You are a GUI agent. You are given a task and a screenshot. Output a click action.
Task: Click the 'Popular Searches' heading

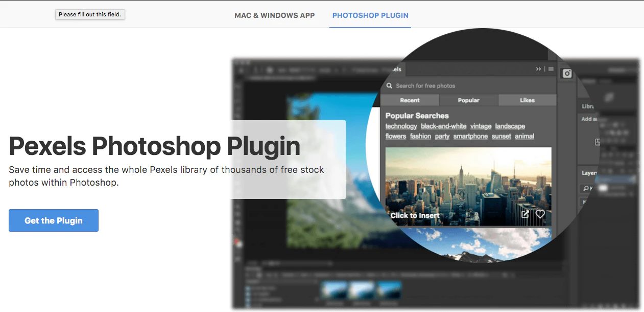coord(417,116)
